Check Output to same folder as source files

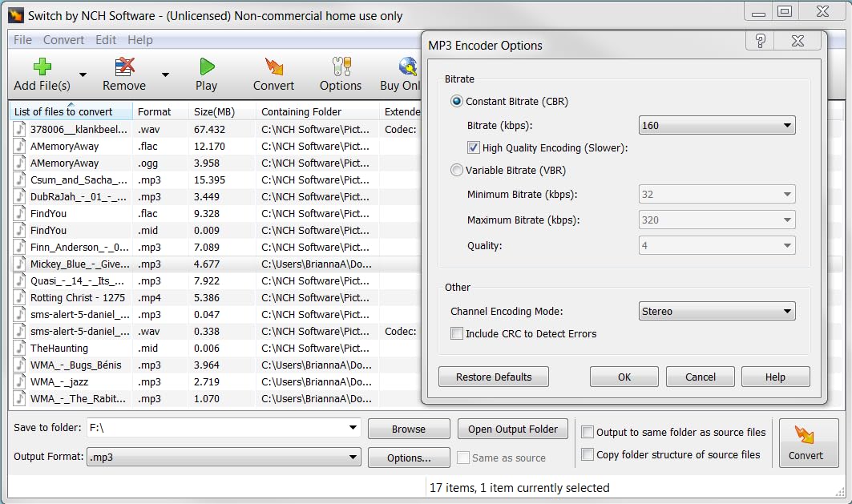pyautogui.click(x=588, y=432)
